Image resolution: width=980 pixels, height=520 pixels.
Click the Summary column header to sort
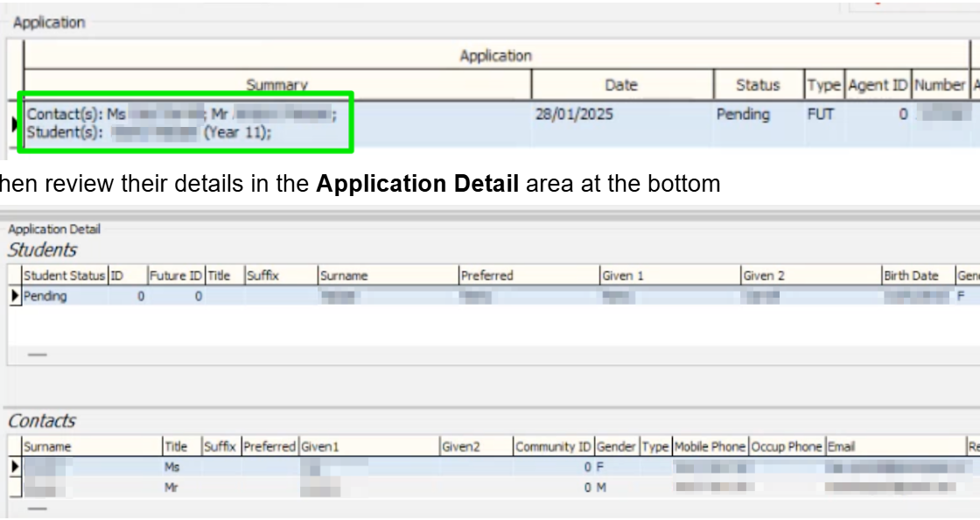278,85
